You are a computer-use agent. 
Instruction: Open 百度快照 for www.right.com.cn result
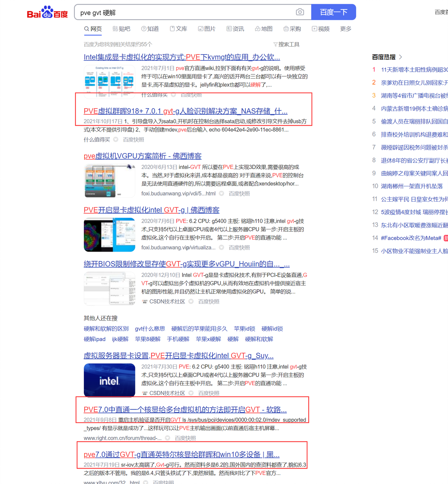pos(185,438)
